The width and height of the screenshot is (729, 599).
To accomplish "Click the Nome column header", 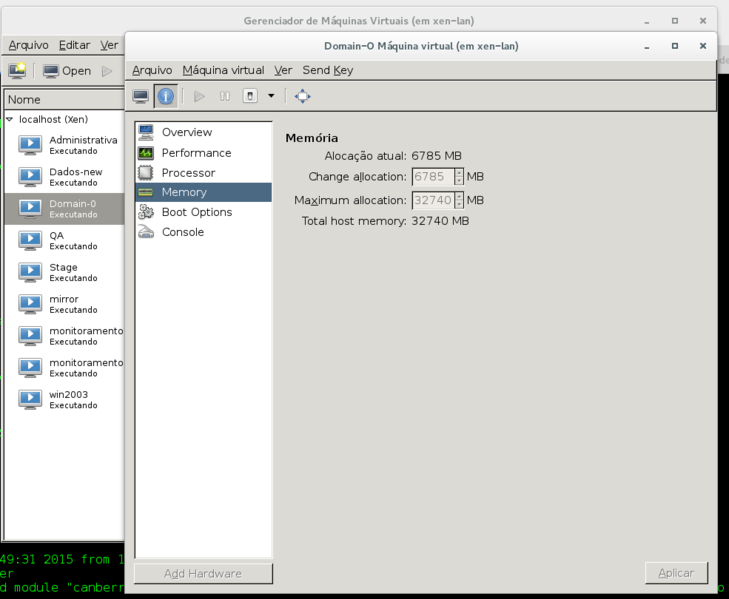I will (x=64, y=100).
